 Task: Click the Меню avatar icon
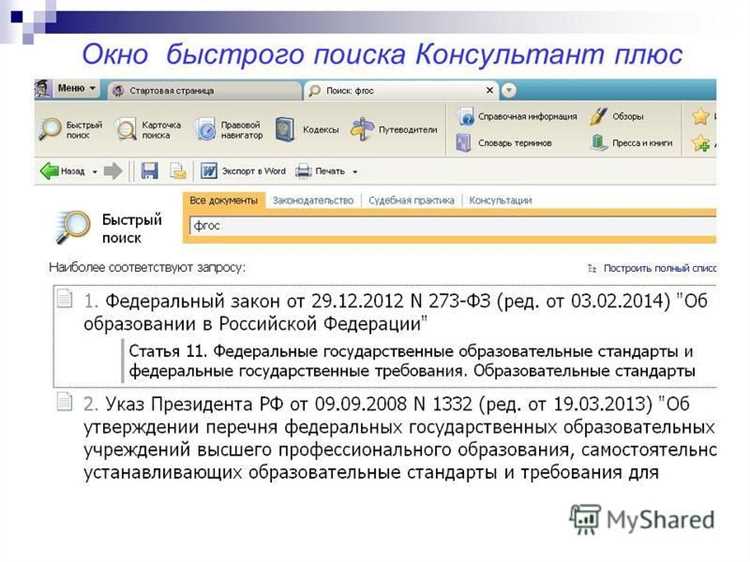[x=43, y=88]
